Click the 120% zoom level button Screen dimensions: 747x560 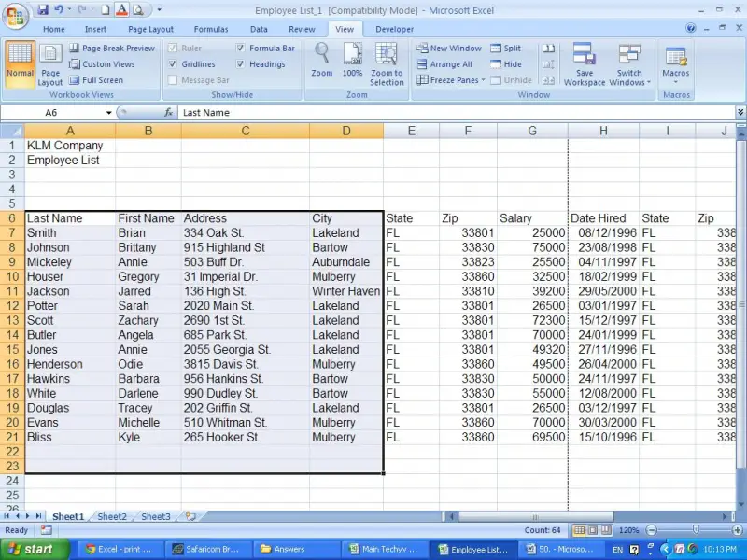[x=628, y=530]
